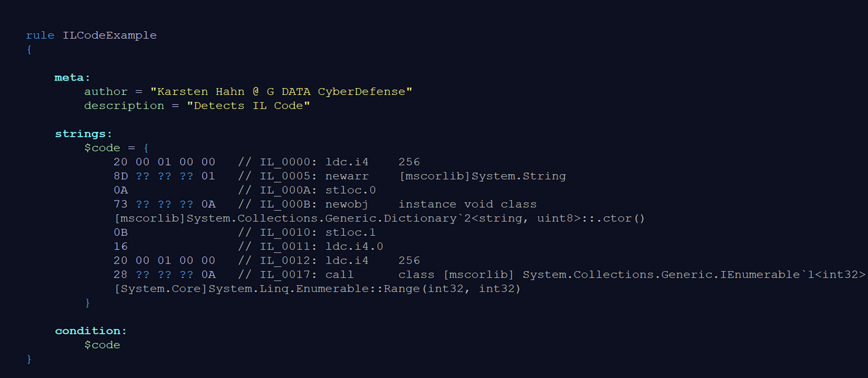Click the 'stloc.0' comment
This screenshot has width=868, height=378.
click(351, 190)
